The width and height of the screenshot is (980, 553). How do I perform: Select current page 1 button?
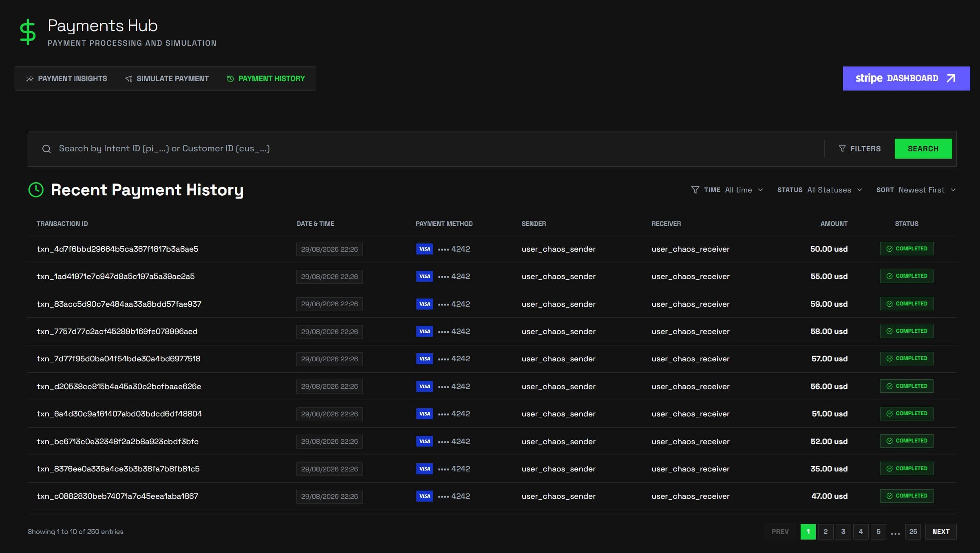tap(808, 532)
